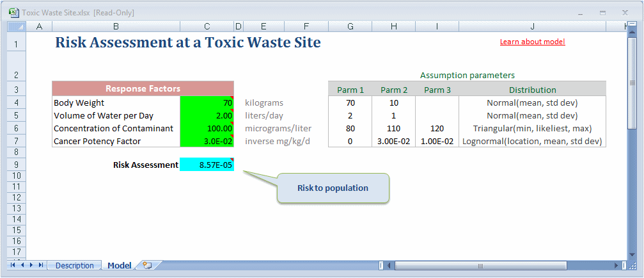Screen dimensions: 644x278
Task: Click the Lognormal distribution cell
Action: click(532, 141)
